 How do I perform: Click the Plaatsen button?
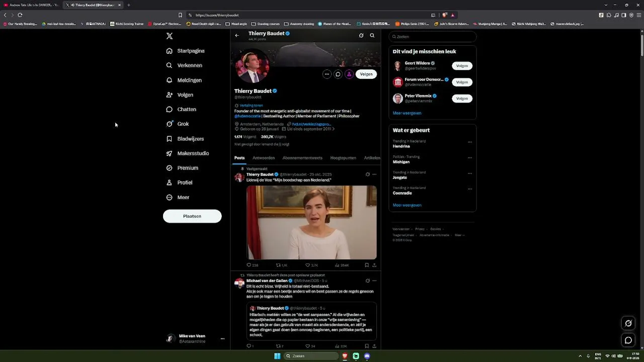pos(192,216)
